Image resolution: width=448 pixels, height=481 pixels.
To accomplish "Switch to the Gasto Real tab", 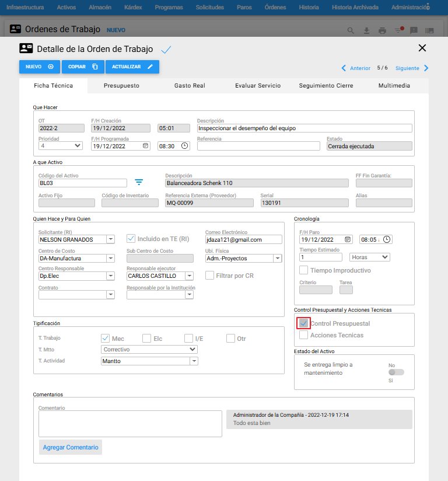I will (x=190, y=86).
